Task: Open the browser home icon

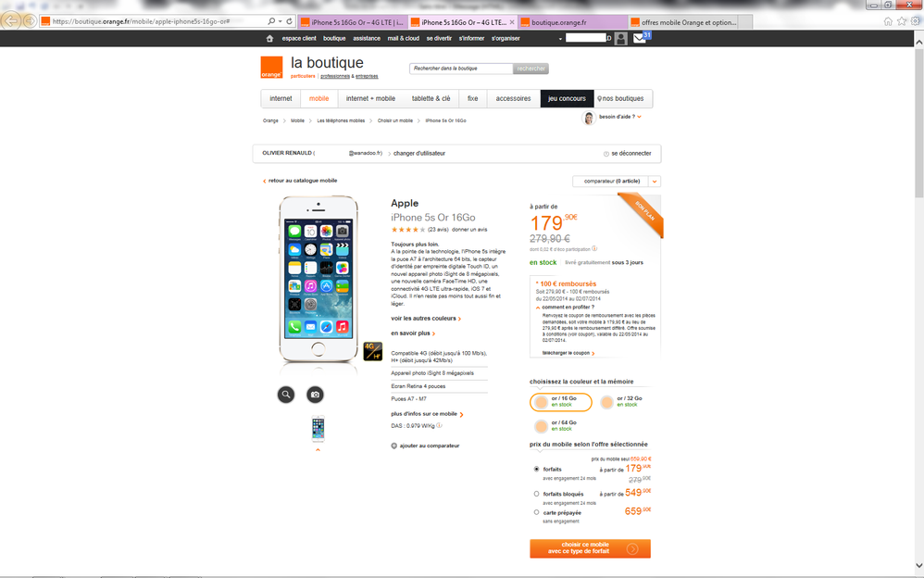Action: (888, 21)
